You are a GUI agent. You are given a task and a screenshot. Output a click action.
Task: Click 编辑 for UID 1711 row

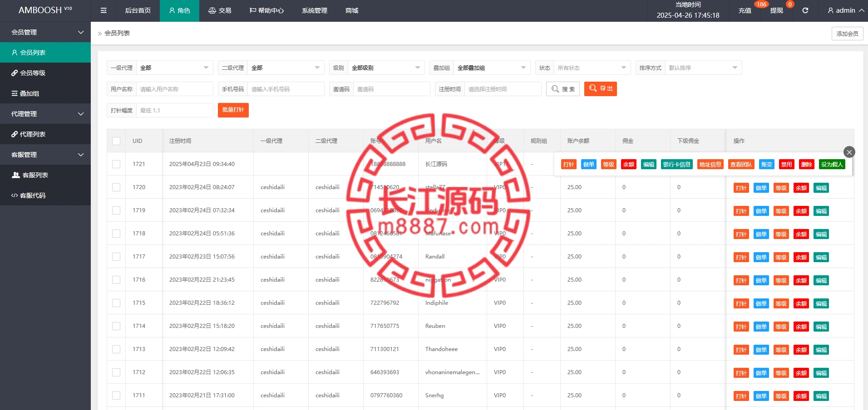coord(821,396)
